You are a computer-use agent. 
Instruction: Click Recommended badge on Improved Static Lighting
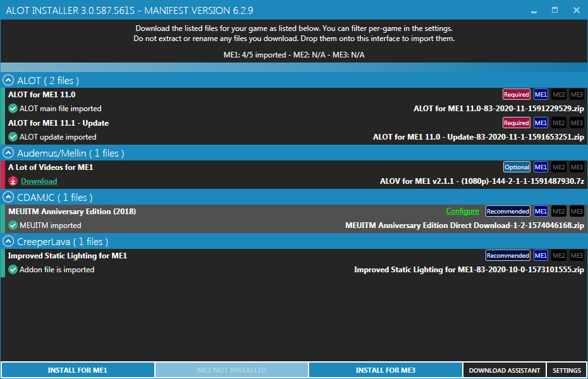(x=508, y=255)
